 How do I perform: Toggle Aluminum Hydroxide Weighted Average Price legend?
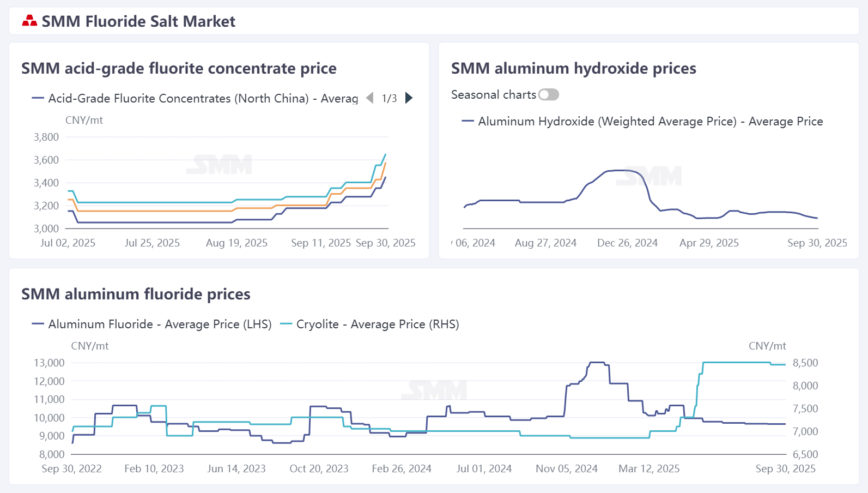[x=642, y=121]
